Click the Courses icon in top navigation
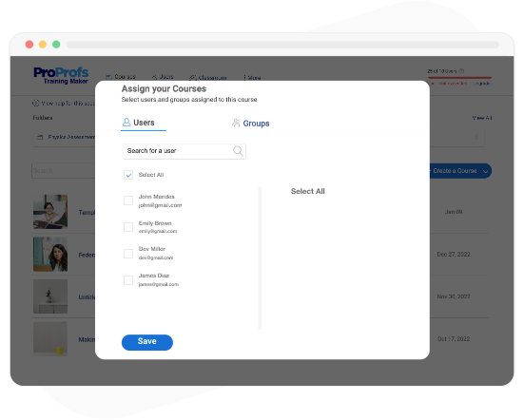Screen dimensions: 524x420 108,77
